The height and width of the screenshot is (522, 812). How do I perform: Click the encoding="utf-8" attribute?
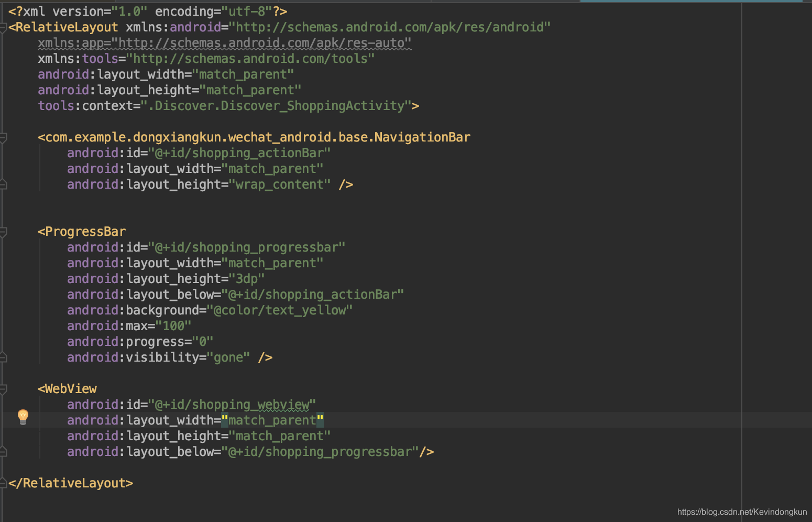[214, 12]
